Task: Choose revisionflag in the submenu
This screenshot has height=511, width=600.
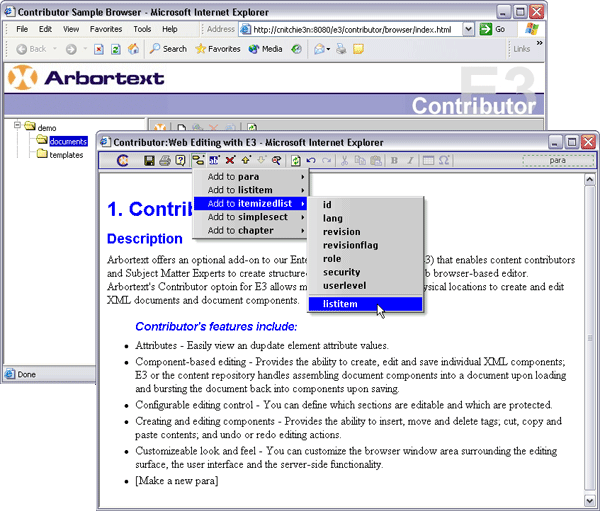Action: point(351,245)
